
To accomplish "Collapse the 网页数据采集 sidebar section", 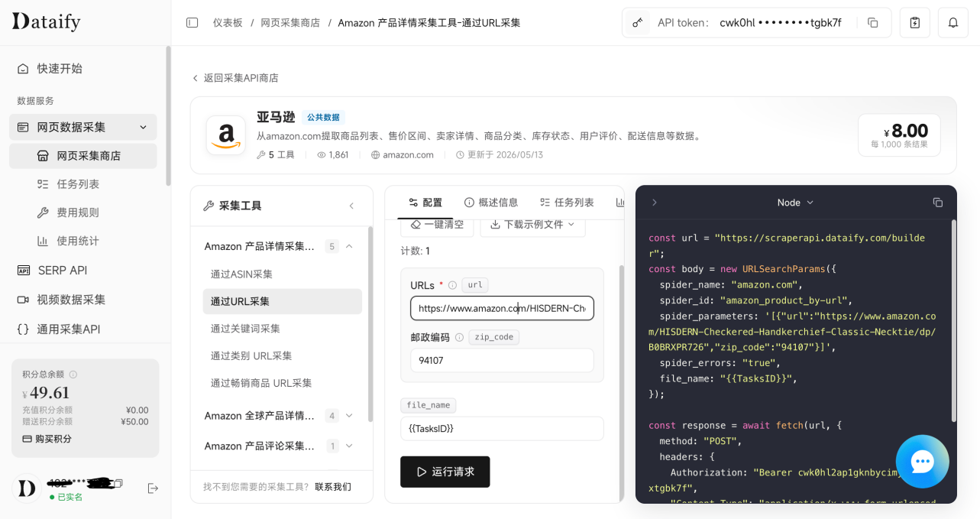I will point(142,127).
